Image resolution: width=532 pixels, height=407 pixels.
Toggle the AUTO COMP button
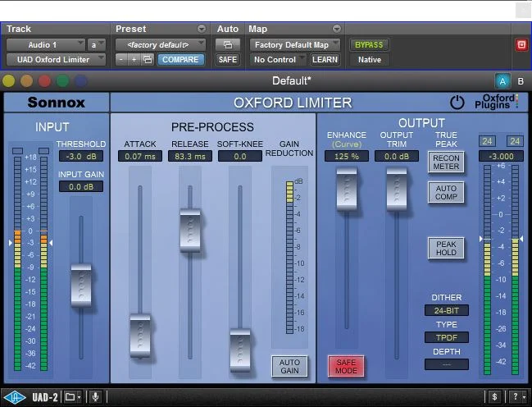(446, 192)
